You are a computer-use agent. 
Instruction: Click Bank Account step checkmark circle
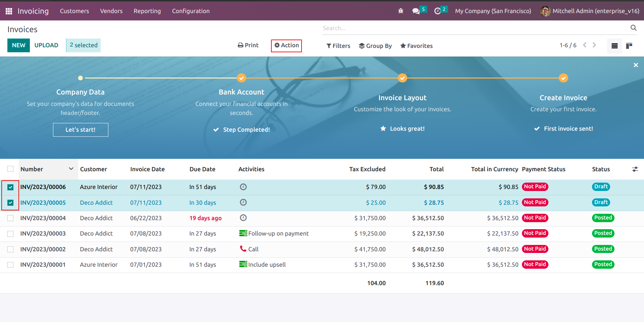[x=241, y=78]
